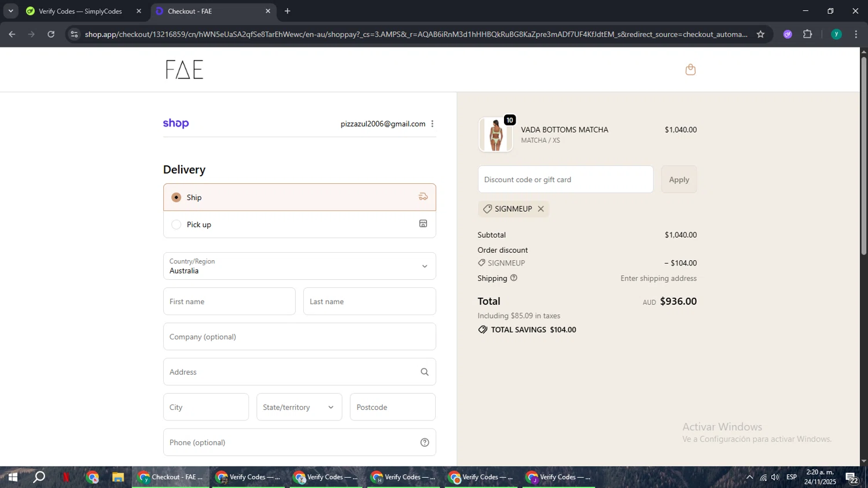Viewport: 868px width, 488px height.
Task: Open Windows Start menu
Action: pos(12,477)
